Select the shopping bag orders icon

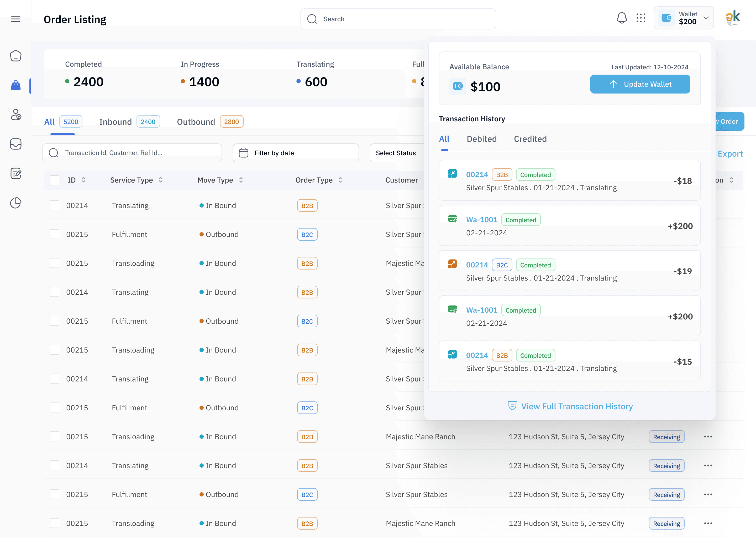(x=15, y=85)
